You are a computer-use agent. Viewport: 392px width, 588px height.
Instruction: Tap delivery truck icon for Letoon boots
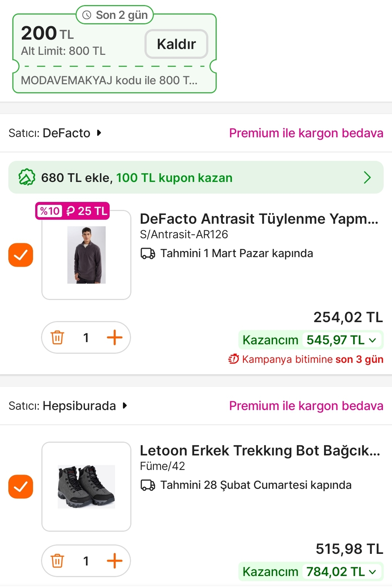click(148, 485)
